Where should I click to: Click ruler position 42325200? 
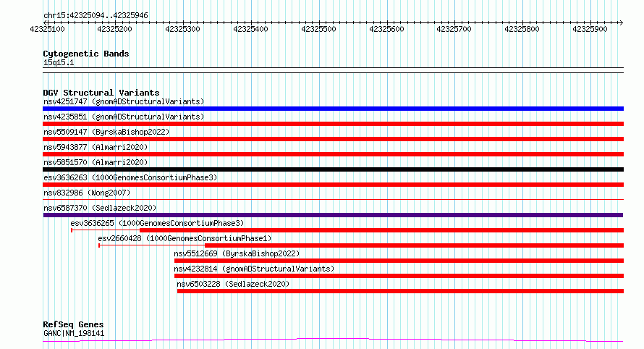pos(114,29)
